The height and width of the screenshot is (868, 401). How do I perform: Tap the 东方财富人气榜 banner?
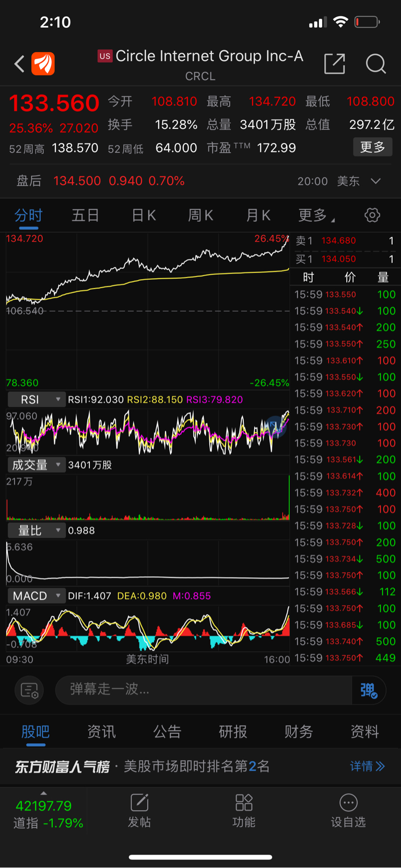tap(200, 766)
